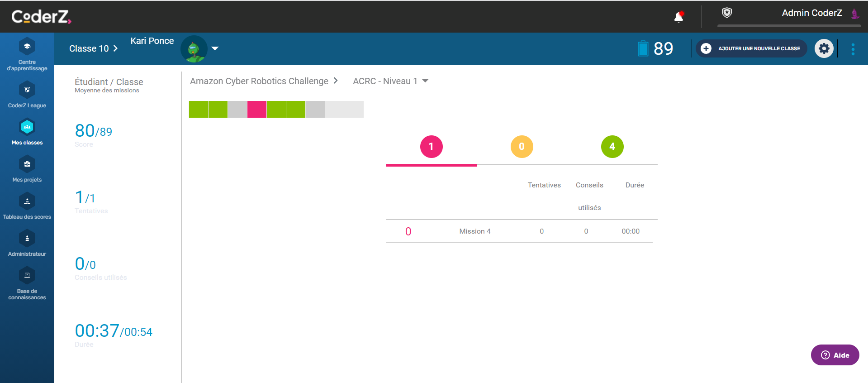The height and width of the screenshot is (383, 868).
Task: Navigate back via Classe 10 breadcrumb
Action: point(93,48)
